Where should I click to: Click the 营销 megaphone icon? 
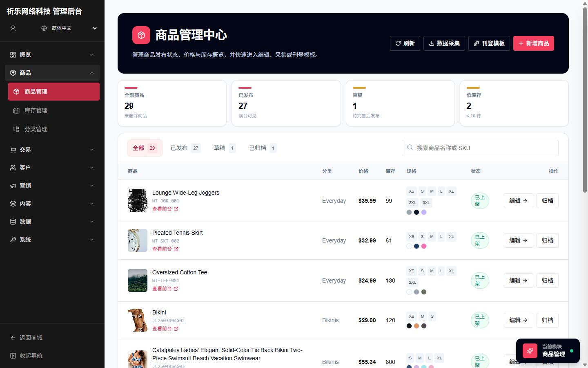[x=13, y=186]
